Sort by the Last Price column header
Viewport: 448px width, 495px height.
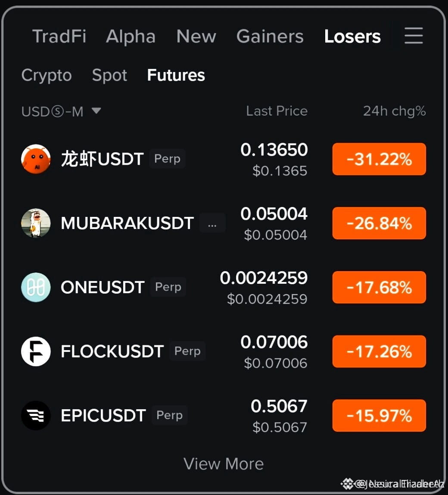tap(277, 111)
